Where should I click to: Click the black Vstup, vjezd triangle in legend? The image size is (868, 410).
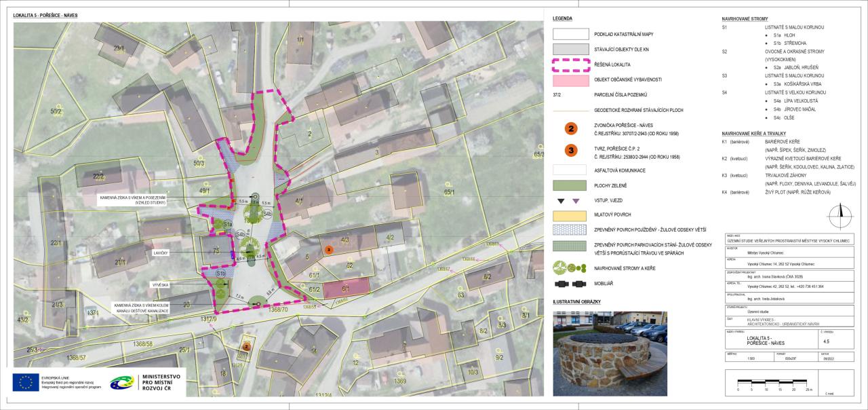[x=562, y=200]
